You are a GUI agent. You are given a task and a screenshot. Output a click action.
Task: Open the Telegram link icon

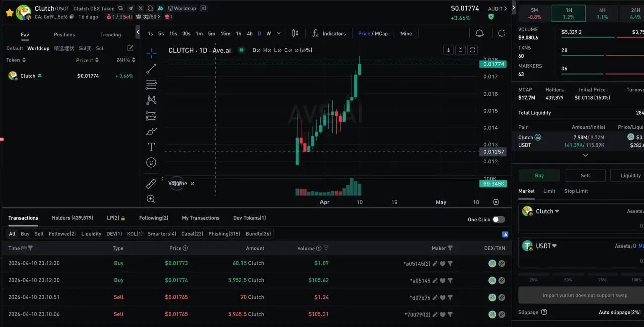click(x=131, y=8)
